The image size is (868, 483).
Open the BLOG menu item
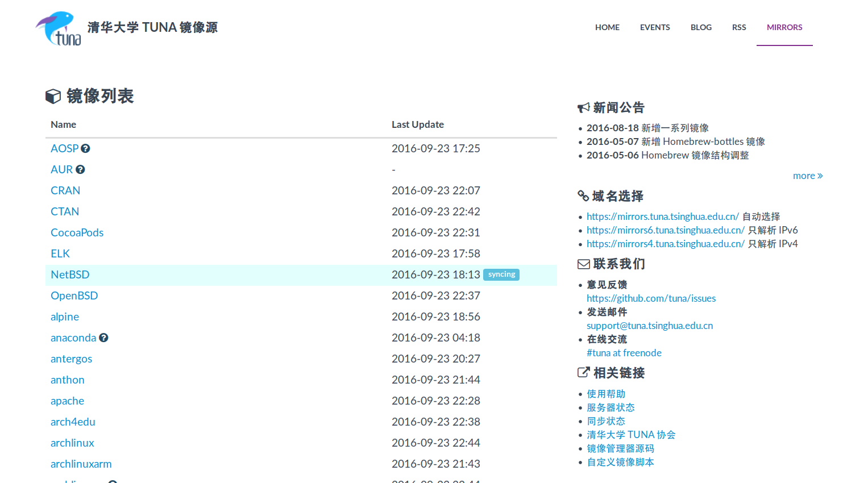click(701, 27)
